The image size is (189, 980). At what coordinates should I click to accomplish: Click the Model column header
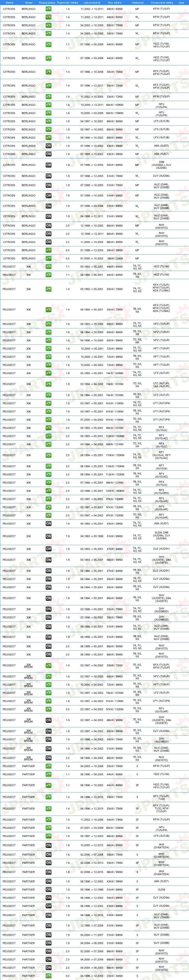click(x=29, y=3)
